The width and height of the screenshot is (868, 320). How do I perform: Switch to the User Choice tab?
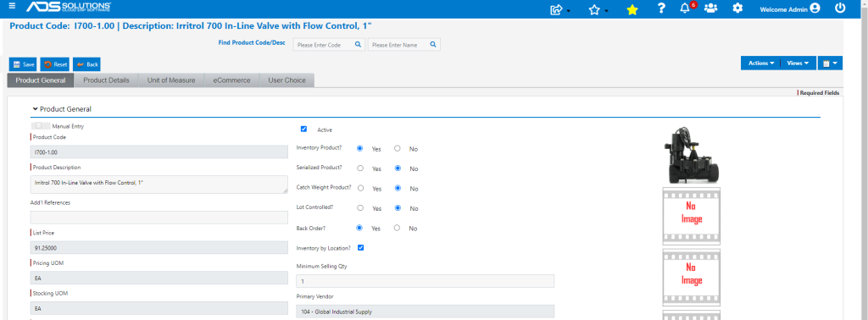pos(287,80)
